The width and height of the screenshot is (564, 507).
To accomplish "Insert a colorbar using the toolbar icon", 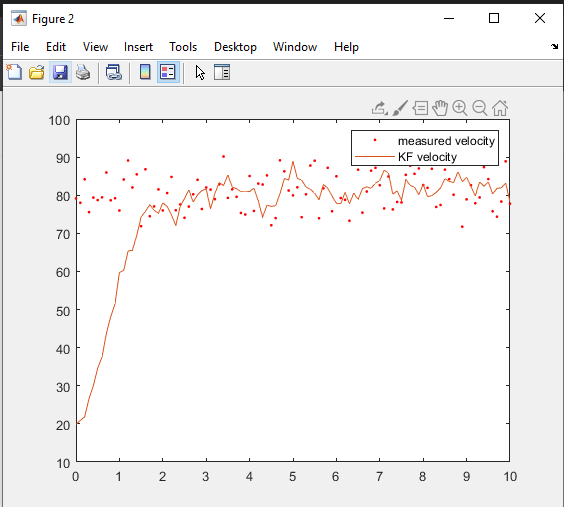I will click(145, 72).
